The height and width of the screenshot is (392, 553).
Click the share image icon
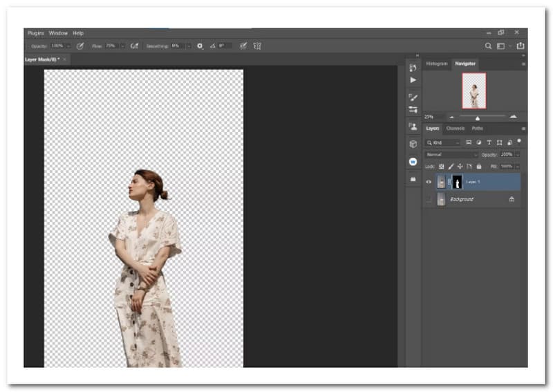pyautogui.click(x=521, y=46)
